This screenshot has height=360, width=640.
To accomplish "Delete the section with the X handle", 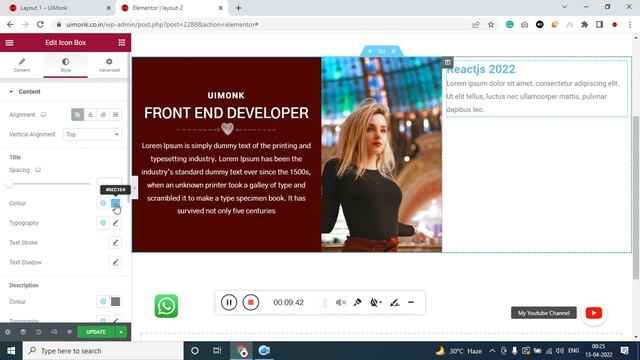I will click(x=393, y=51).
